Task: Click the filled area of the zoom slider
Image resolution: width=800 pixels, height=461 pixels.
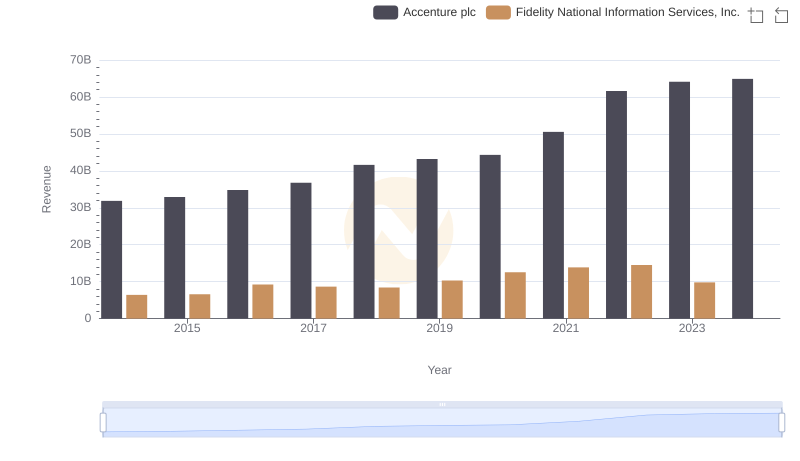Action: pos(442,423)
